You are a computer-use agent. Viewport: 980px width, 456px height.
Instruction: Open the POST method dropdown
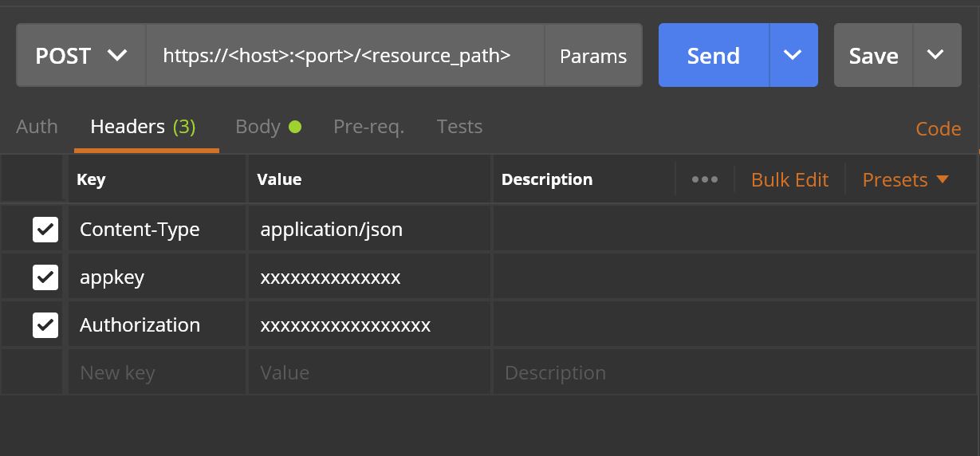pos(81,55)
